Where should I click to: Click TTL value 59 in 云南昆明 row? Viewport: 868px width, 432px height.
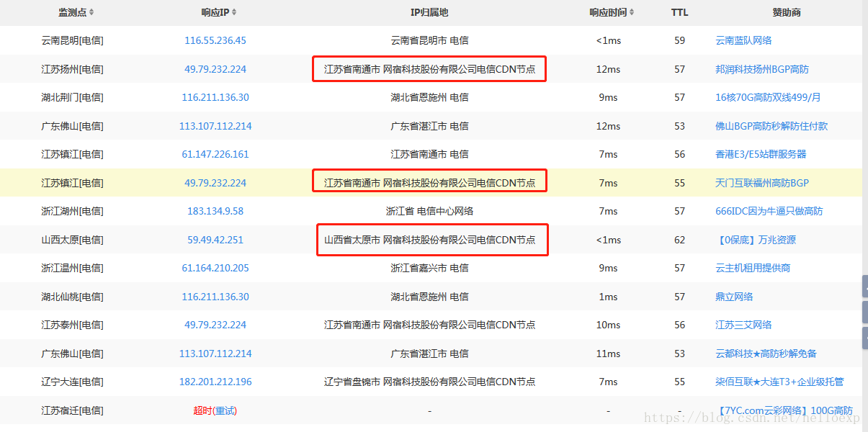679,40
